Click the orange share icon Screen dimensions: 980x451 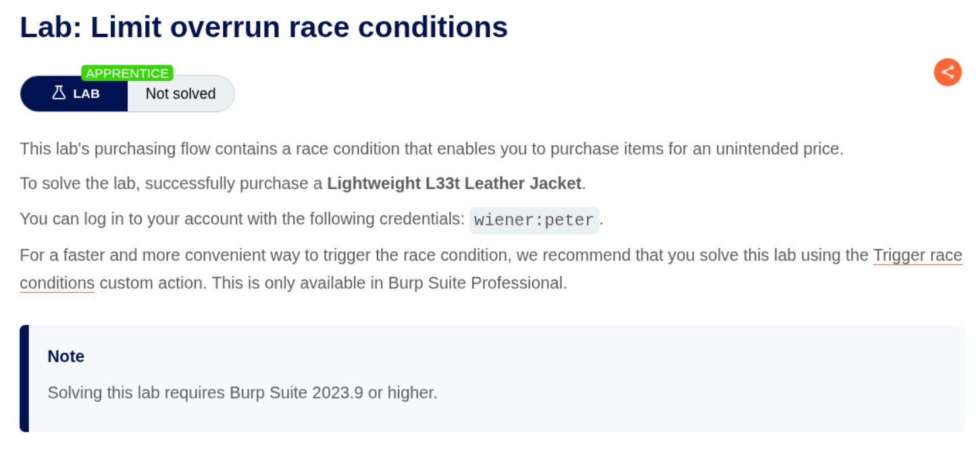(x=948, y=72)
